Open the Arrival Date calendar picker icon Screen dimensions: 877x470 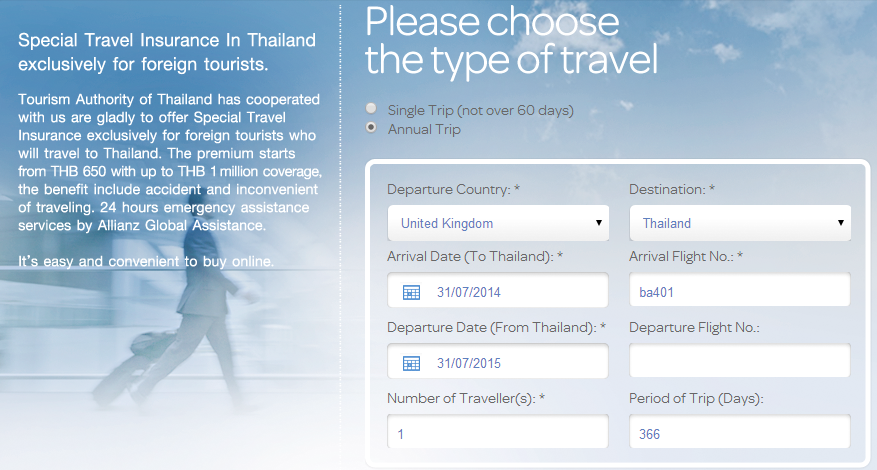411,292
